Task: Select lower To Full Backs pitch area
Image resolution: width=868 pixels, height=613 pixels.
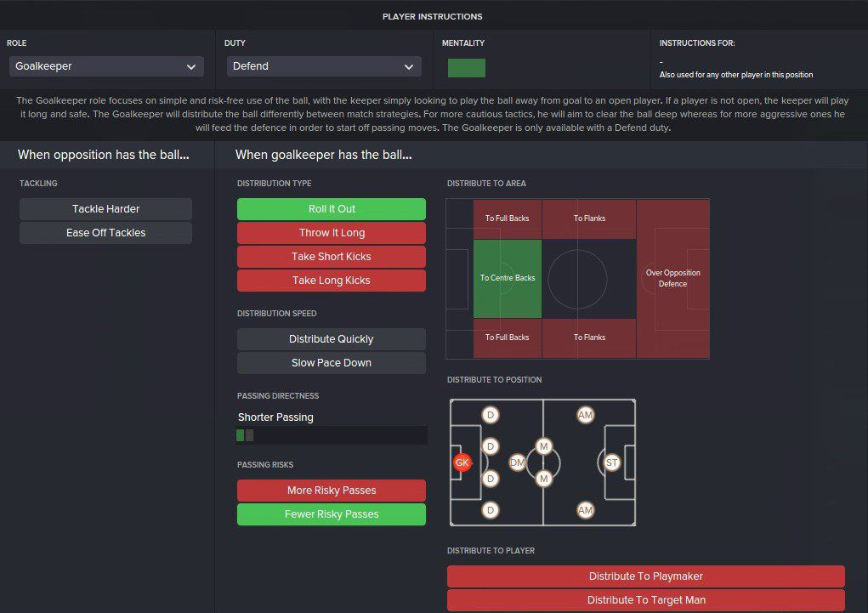Action: click(507, 338)
